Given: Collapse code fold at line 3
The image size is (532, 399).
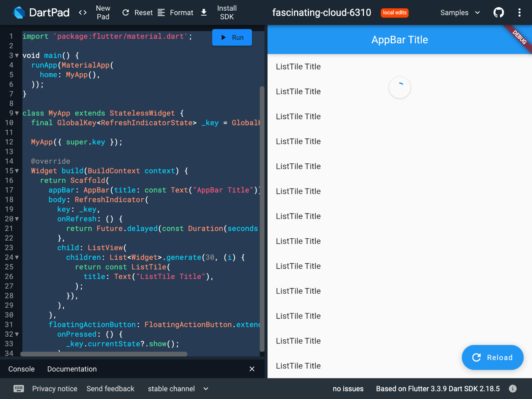Looking at the screenshot, I should click(17, 55).
